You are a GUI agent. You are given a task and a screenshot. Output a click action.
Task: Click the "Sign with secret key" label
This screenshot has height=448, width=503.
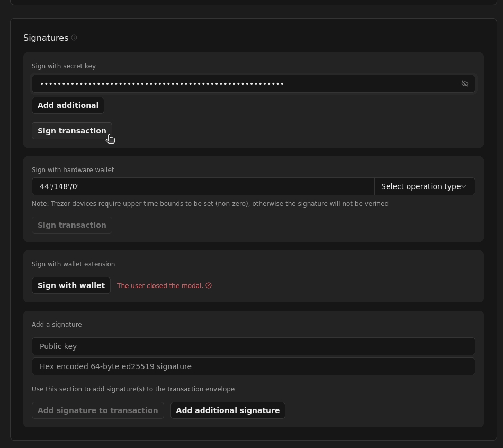click(x=64, y=66)
